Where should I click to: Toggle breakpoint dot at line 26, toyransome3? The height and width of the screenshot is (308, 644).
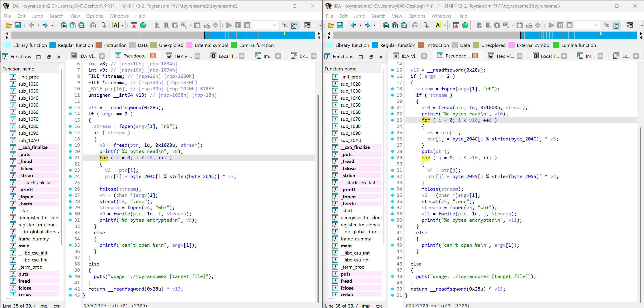coord(392,139)
